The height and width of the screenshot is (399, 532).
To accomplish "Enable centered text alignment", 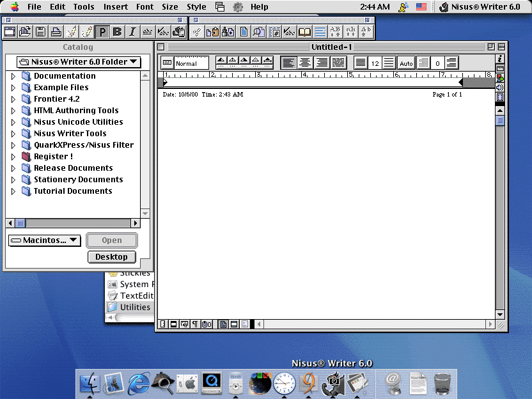I will click(x=304, y=63).
